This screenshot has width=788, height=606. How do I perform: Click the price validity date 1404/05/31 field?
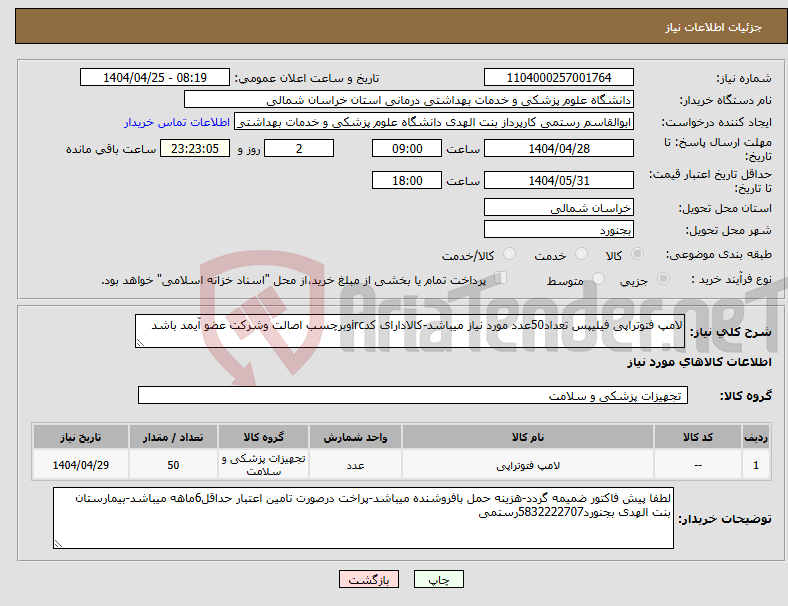tap(558, 180)
